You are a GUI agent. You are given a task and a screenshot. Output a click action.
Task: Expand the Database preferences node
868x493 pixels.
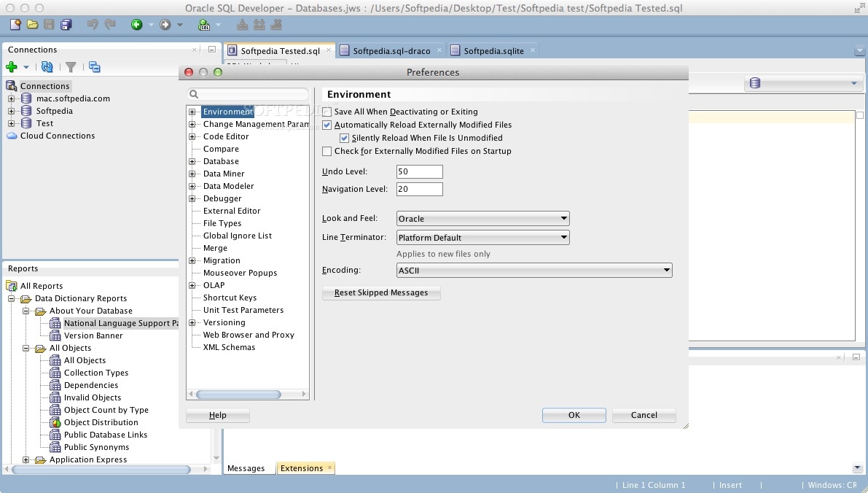pos(192,161)
